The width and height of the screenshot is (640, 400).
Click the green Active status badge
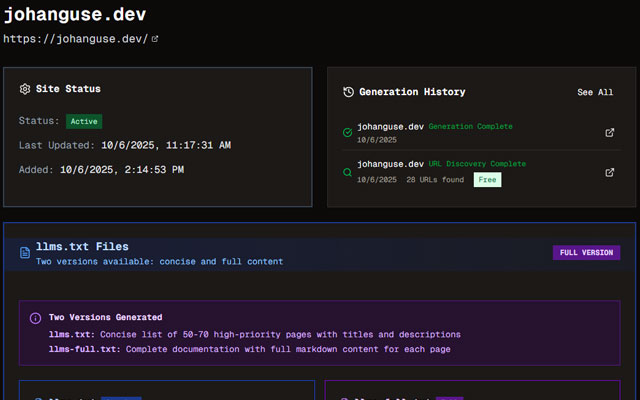click(84, 121)
